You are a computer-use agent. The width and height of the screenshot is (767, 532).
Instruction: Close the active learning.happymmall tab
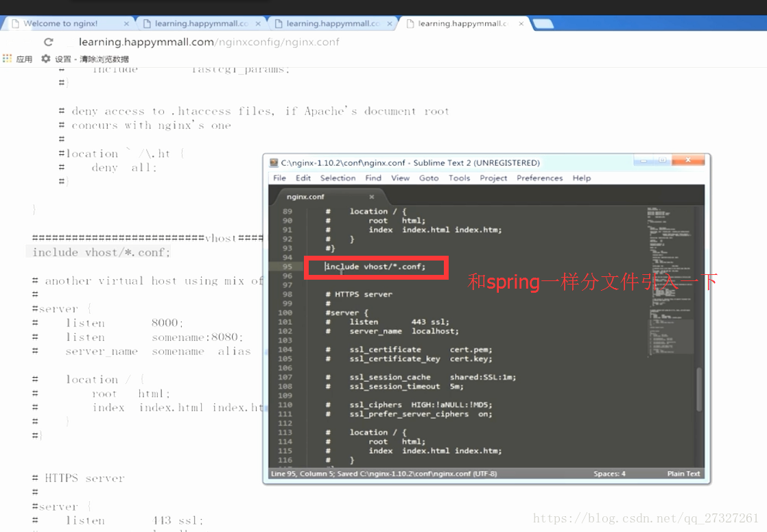point(521,23)
